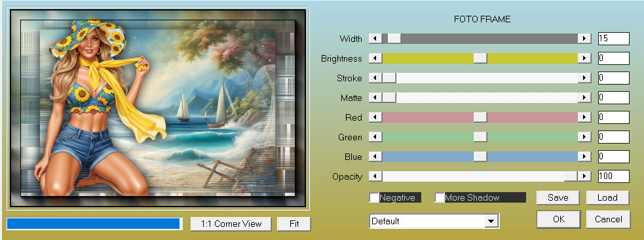Click the Green slider right arrow
Viewport: 644px width, 240px height.
click(x=584, y=137)
